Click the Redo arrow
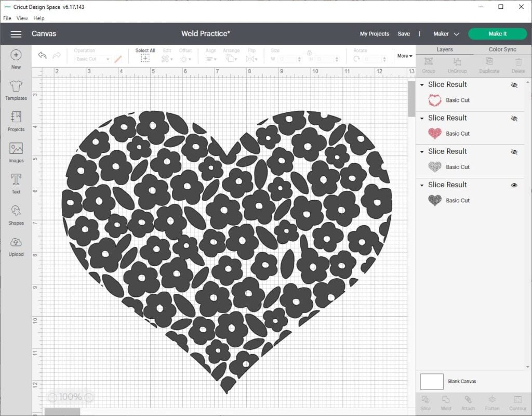 56,55
